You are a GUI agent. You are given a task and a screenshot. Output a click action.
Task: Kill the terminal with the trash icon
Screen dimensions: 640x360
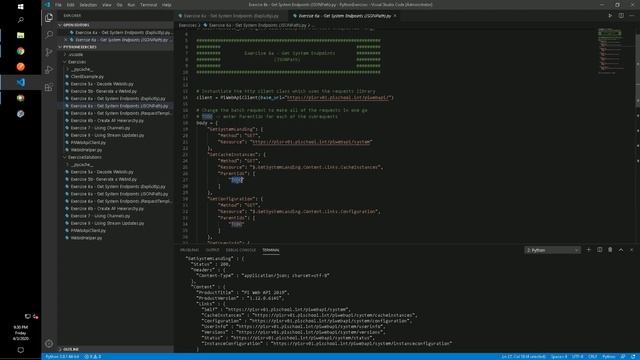[x=610, y=250]
